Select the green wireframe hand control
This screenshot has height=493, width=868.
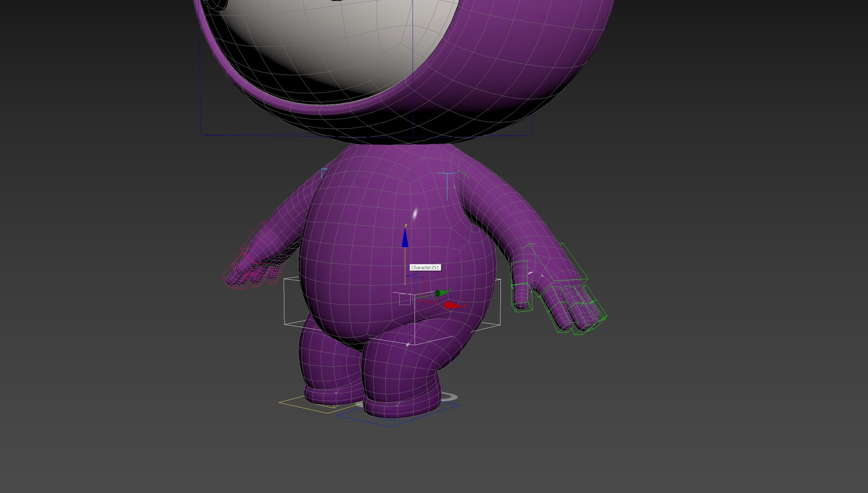[x=559, y=289]
